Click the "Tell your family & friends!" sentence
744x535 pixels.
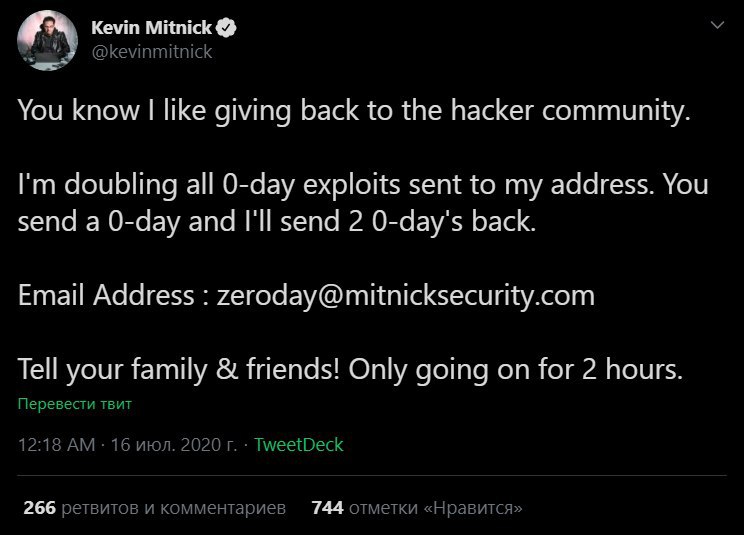pos(179,370)
